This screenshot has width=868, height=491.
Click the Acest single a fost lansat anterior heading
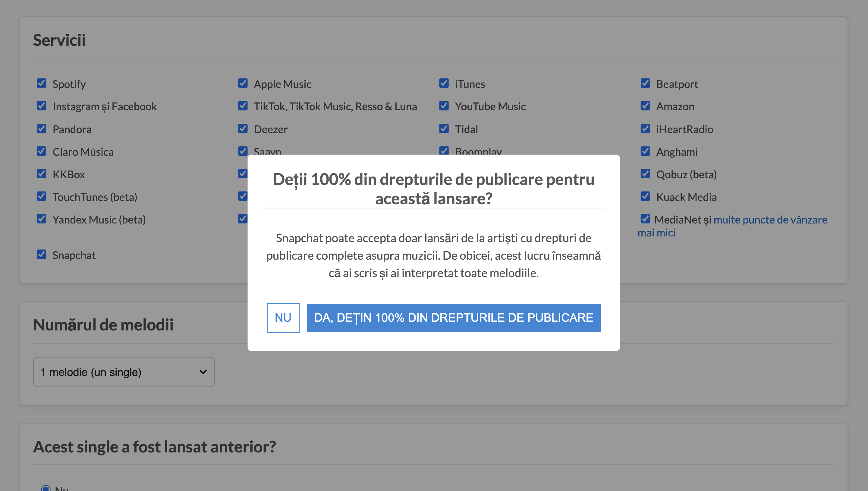click(155, 447)
